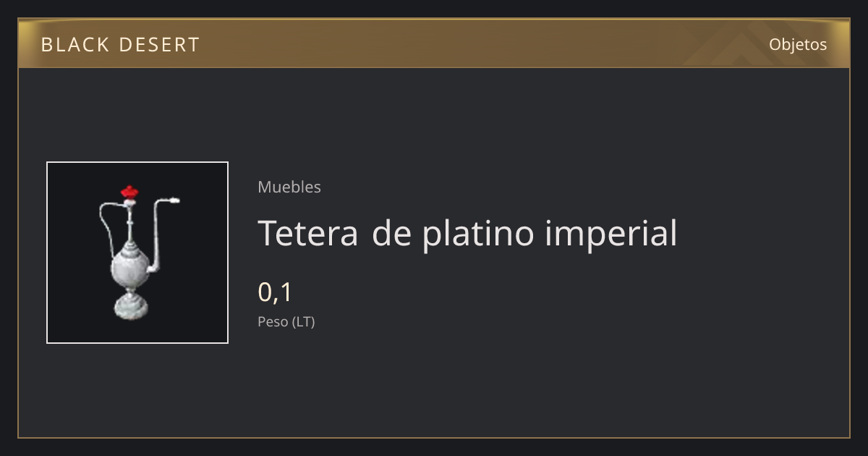This screenshot has height=456, width=868.
Task: Click the Peso (LT) label
Action: [286, 322]
